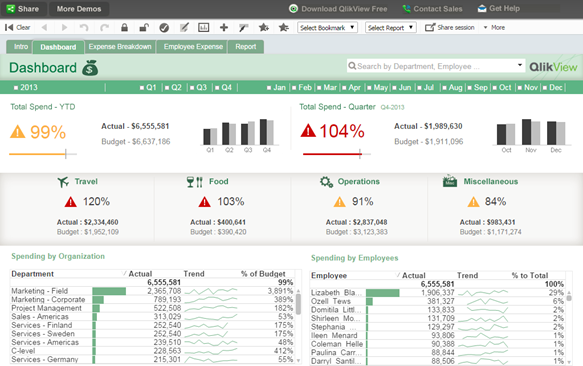This screenshot has height=366, width=583.
Task: Open More Demos
Action: click(79, 9)
